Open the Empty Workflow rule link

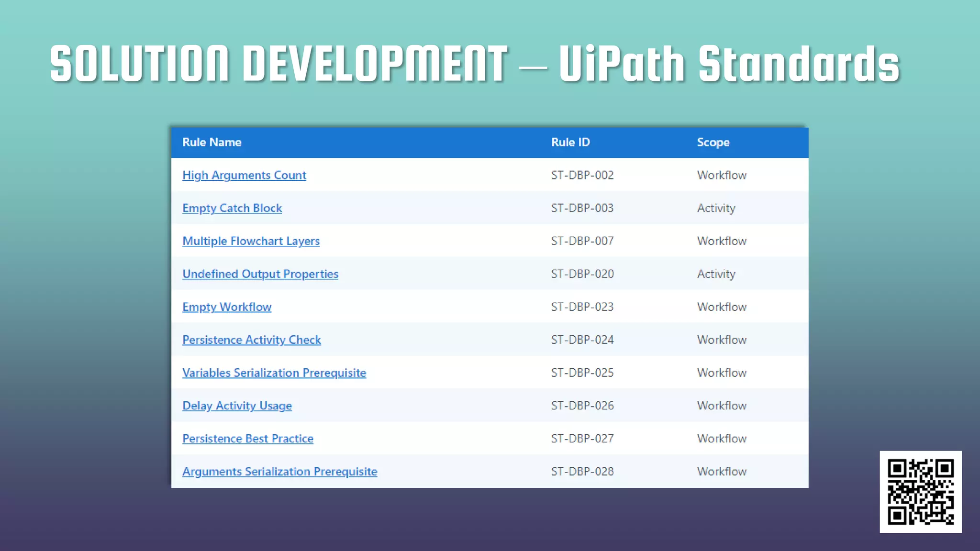tap(227, 307)
